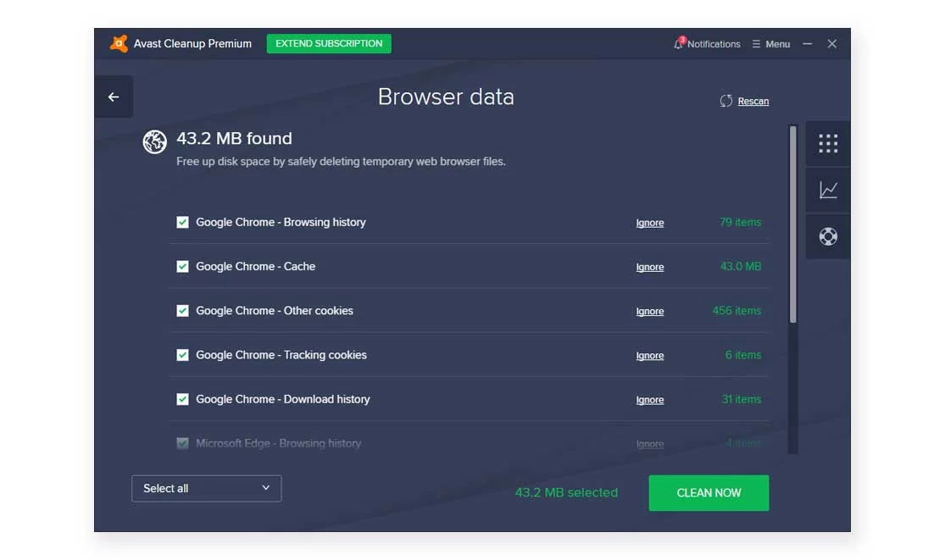Ignore Google Chrome - Other cookies
The width and height of the screenshot is (945, 560).
pos(650,312)
